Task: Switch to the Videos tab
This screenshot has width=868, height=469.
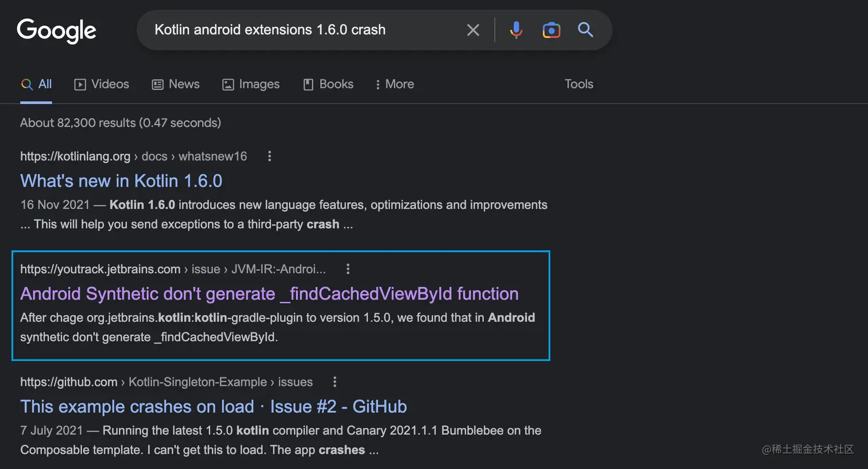Action: pyautogui.click(x=102, y=84)
